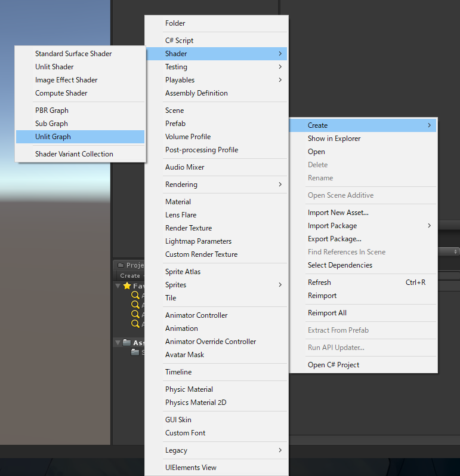Select Volume Profile
The image size is (460, 476).
217,137
